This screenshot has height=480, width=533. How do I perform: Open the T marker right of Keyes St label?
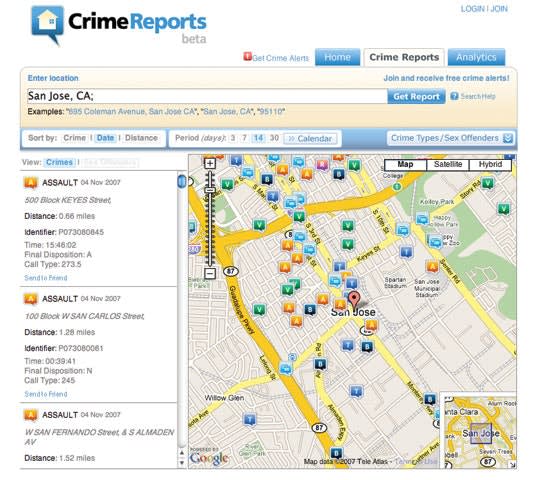coord(406,252)
